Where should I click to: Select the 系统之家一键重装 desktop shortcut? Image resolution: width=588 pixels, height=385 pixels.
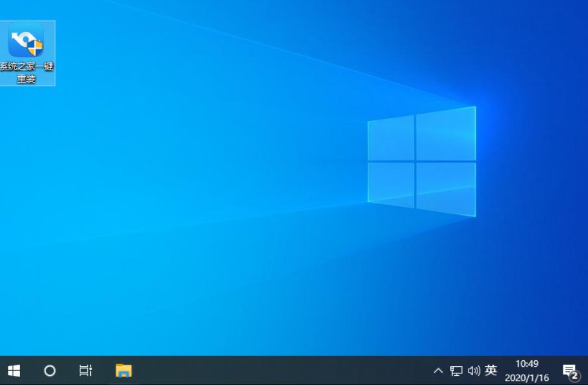click(26, 53)
